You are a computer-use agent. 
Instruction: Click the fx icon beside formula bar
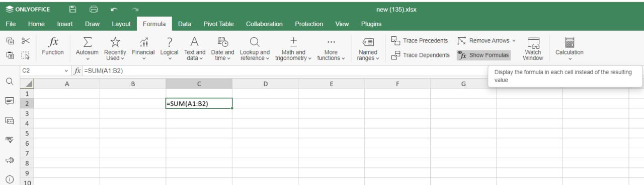coord(77,71)
